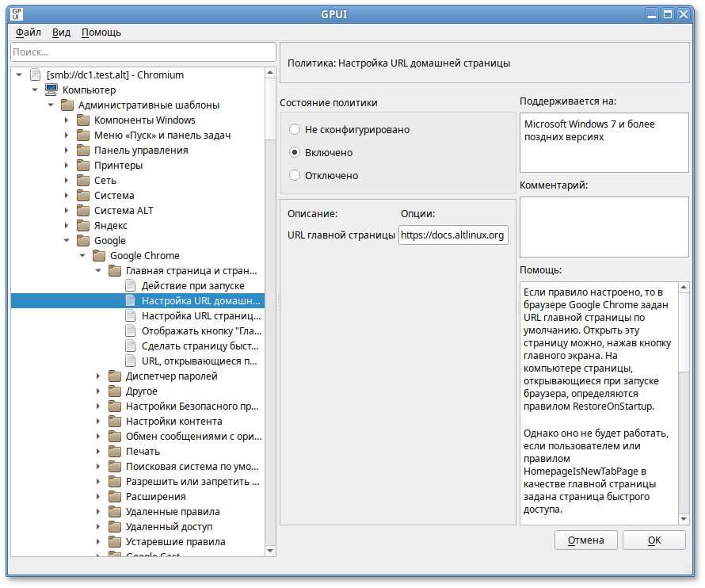Image resolution: width=705 pixels, height=588 pixels.
Task: Click the folder icon of Google Chrome
Action: [x=99, y=255]
